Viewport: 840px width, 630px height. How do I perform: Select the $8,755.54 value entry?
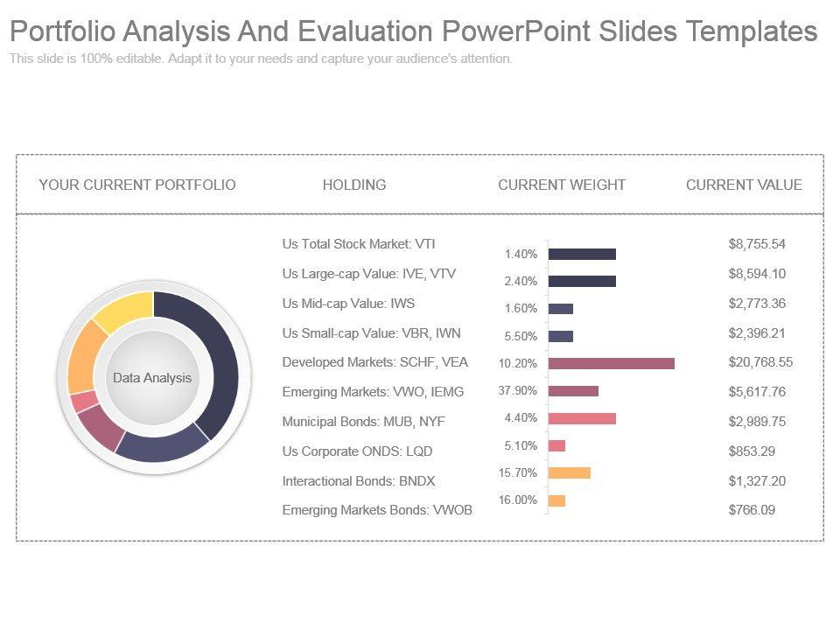tap(757, 244)
